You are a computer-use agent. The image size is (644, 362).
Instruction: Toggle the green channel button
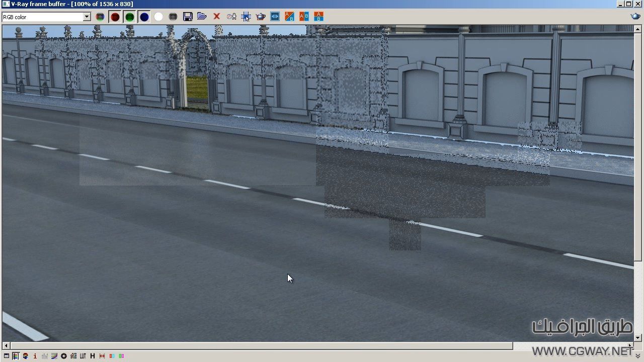click(130, 17)
